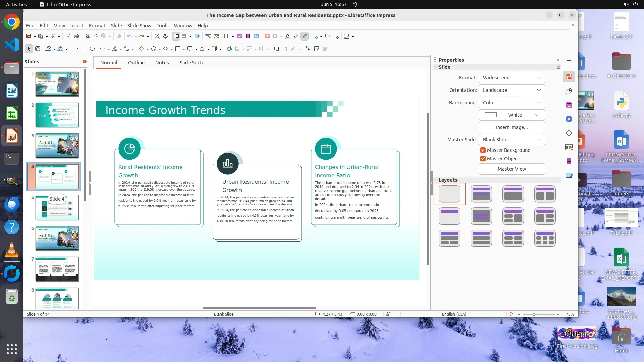This screenshot has width=644, height=362.
Task: Toggle the Display Grid icon
Action: (176, 36)
